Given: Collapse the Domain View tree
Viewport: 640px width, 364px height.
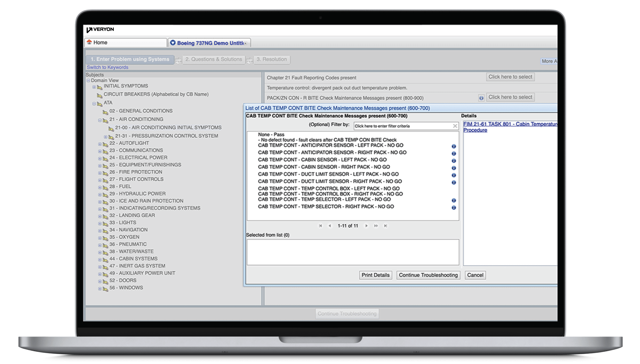Looking at the screenshot, I should (x=88, y=81).
